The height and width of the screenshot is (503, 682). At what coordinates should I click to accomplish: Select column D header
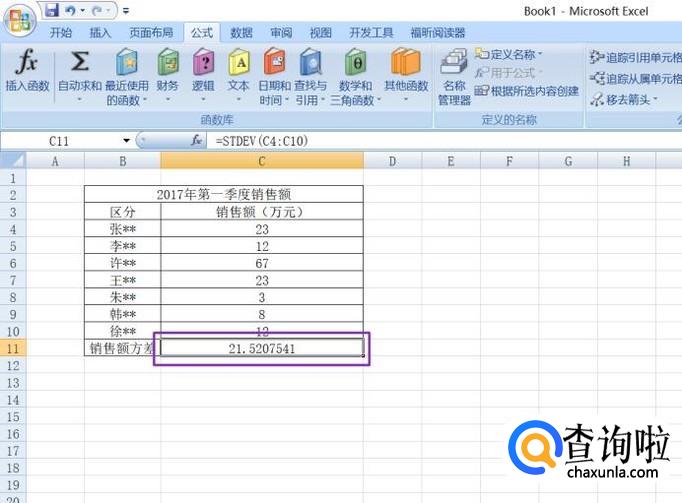tap(392, 161)
